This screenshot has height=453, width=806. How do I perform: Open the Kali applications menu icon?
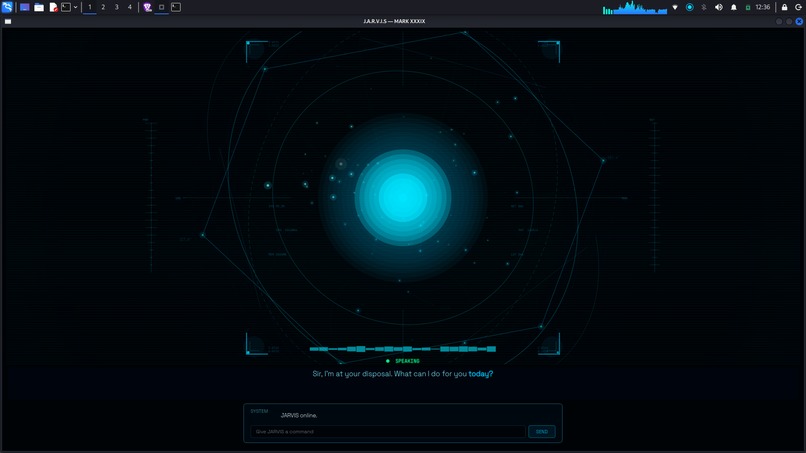tap(7, 7)
